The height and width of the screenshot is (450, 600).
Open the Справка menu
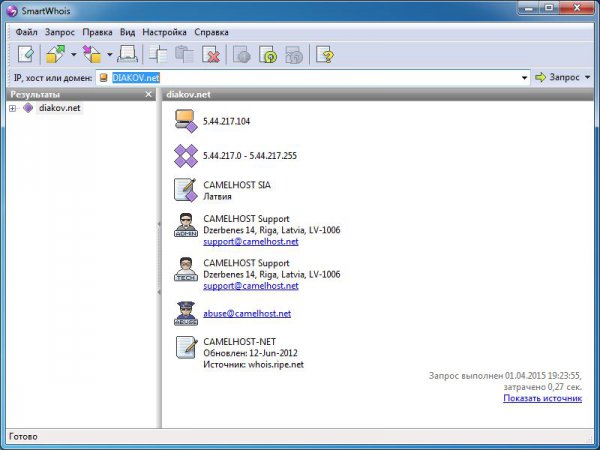[x=212, y=32]
